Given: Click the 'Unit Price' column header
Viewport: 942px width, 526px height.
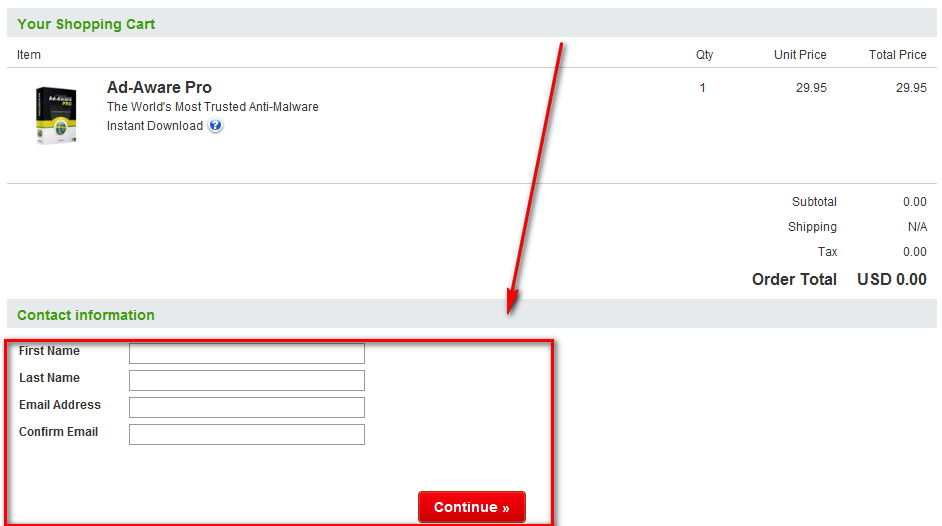Looking at the screenshot, I should coord(800,55).
